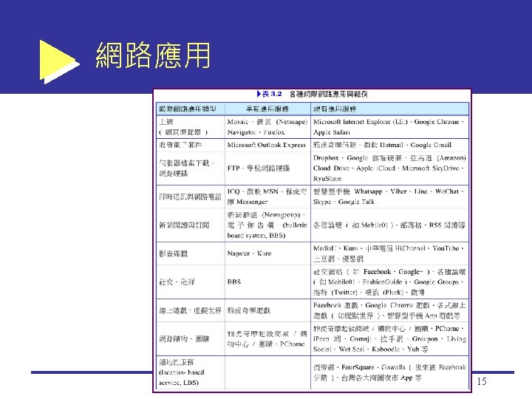This screenshot has height=399, width=532.
Task: Click the yellow arrow bullet beside the title
Action: pyautogui.click(x=58, y=62)
